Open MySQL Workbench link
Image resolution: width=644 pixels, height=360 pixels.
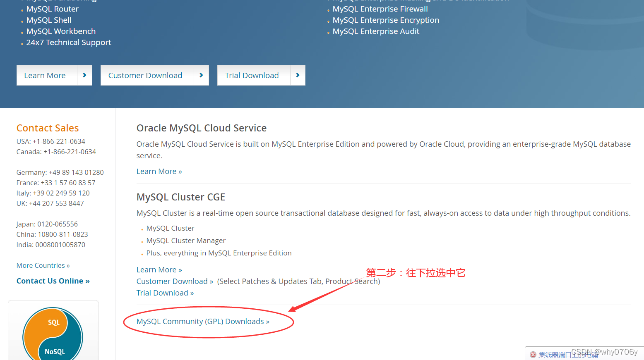[x=61, y=31]
